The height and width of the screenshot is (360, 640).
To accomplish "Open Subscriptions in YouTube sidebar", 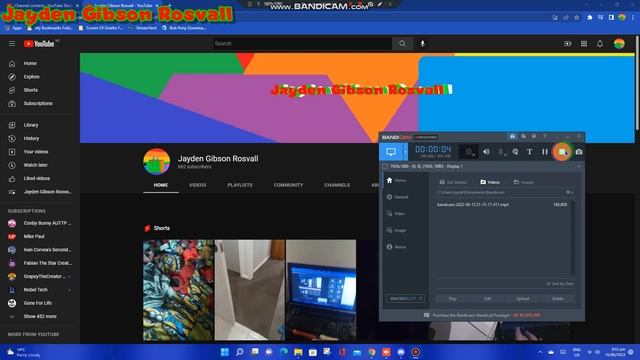I will click(x=40, y=104).
